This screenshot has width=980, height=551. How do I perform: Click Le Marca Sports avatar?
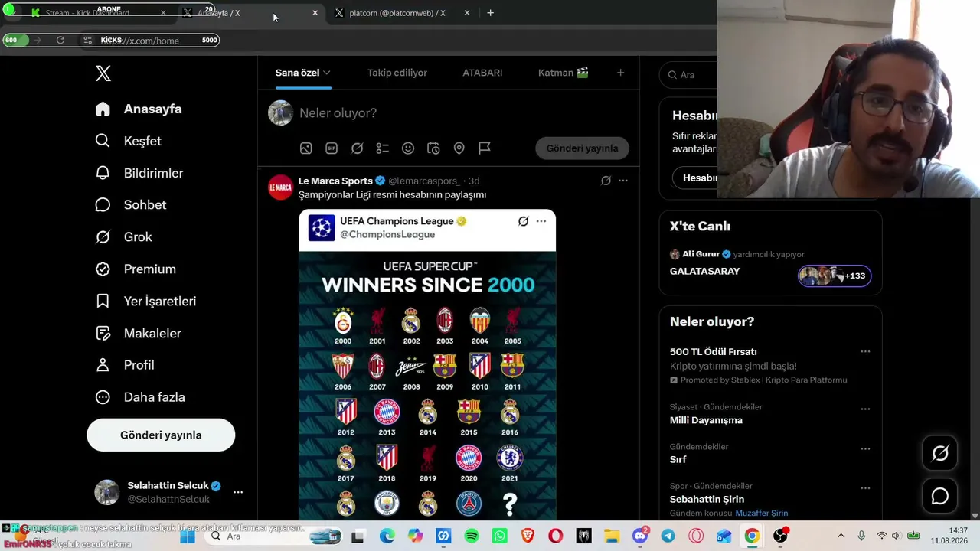click(x=280, y=187)
